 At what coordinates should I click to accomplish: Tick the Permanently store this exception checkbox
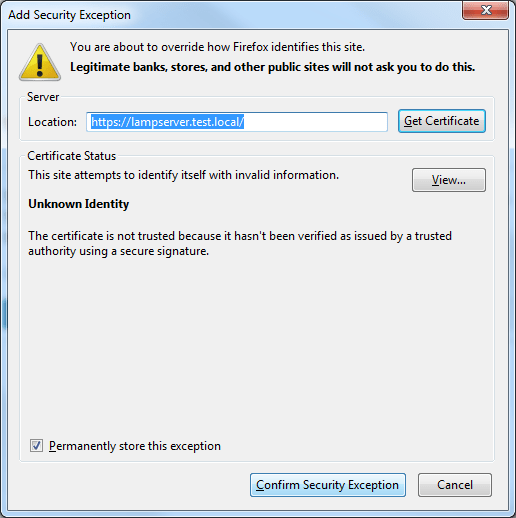36,446
